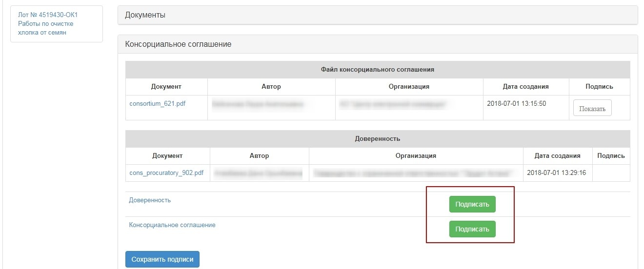Click the Консорциальное соглашение link above the save button
Screen dimensions: 644x269
172,225
